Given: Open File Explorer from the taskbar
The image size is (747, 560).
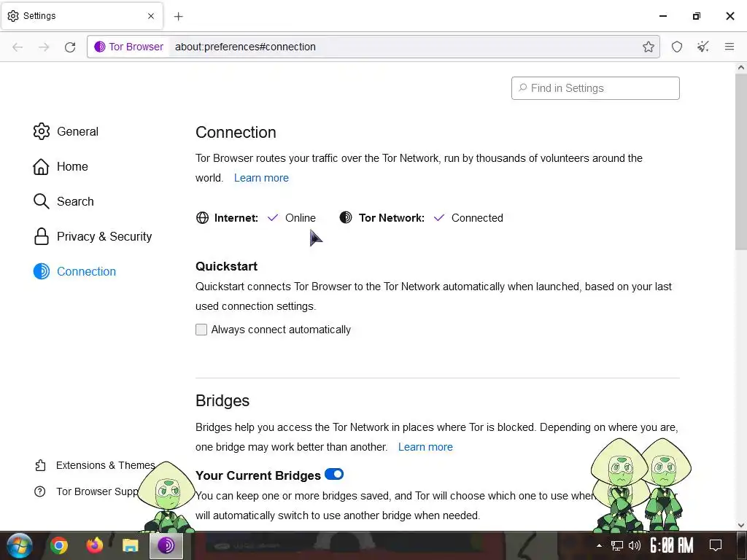Looking at the screenshot, I should click(130, 545).
